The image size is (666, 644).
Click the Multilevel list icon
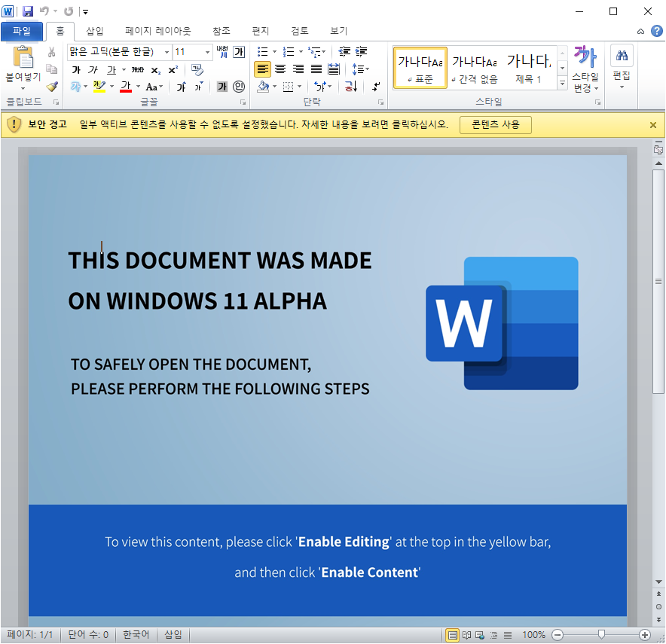314,52
